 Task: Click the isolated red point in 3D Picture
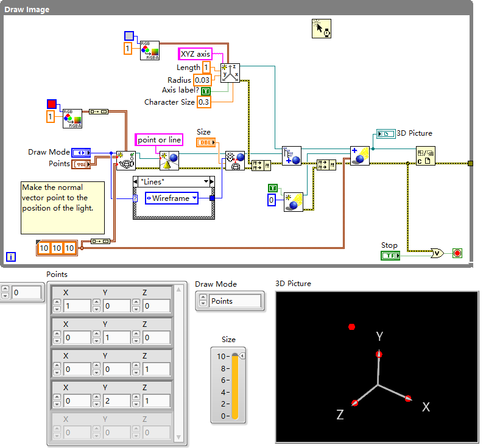pyautogui.click(x=351, y=327)
